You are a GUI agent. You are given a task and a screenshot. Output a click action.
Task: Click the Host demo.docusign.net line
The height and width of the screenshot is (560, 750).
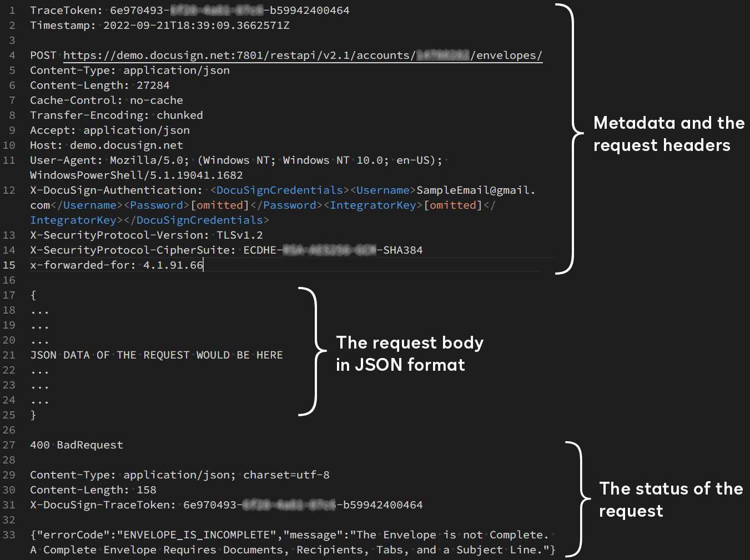click(107, 145)
